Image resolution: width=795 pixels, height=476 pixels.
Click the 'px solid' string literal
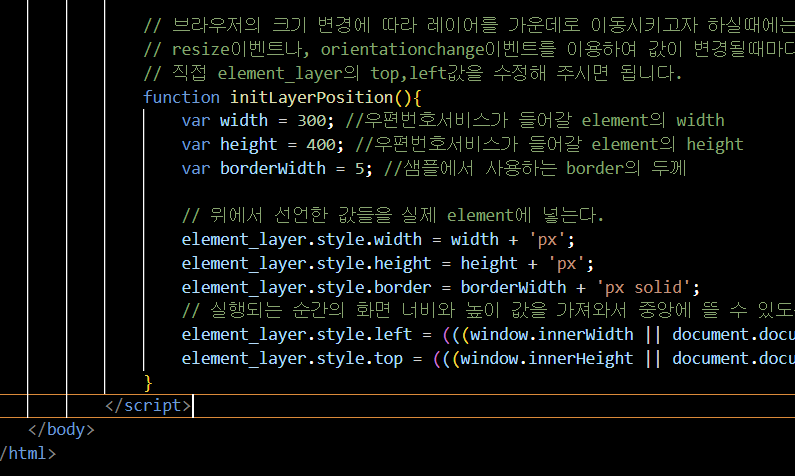643,287
